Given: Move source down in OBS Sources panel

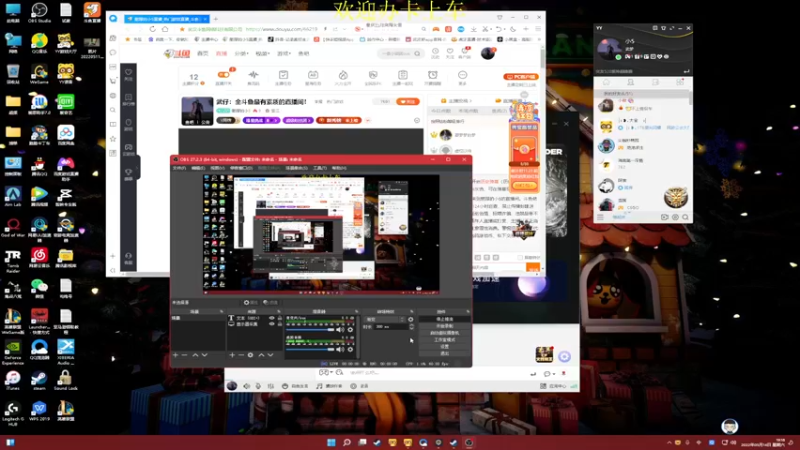Looking at the screenshot, I should [270, 355].
